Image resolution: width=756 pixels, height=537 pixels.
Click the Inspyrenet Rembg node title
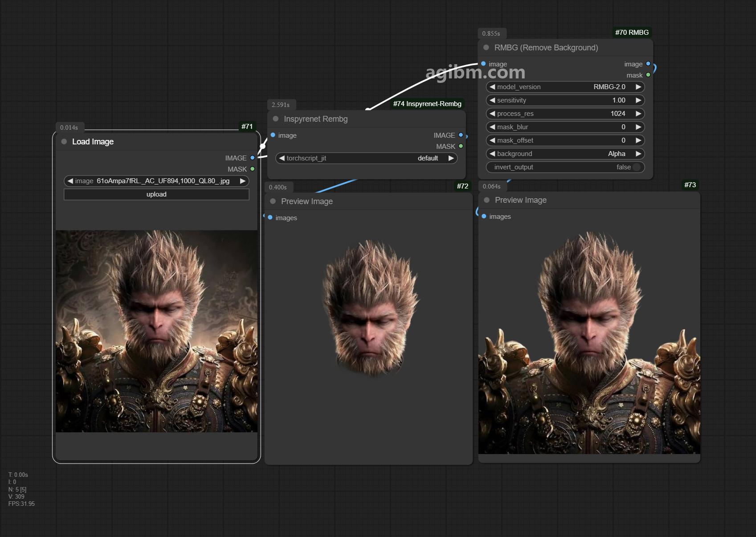[315, 119]
